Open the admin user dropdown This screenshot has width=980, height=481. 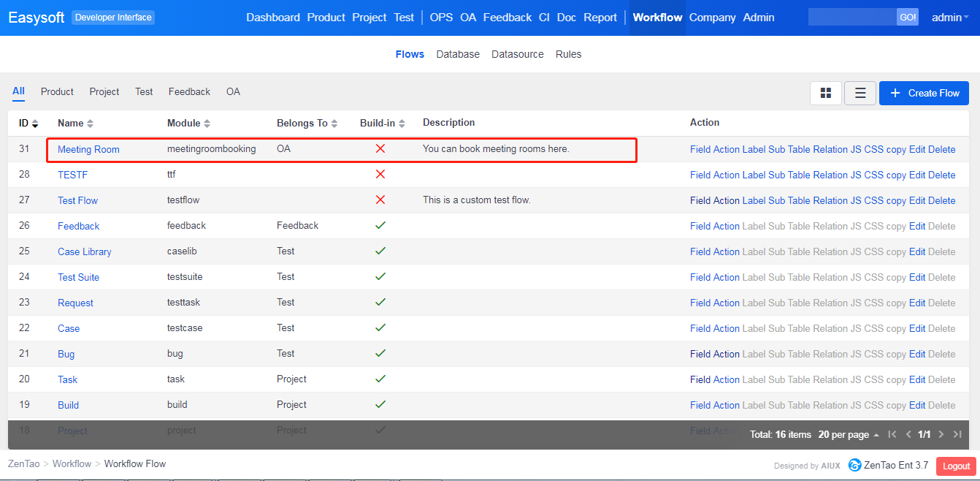pyautogui.click(x=949, y=18)
